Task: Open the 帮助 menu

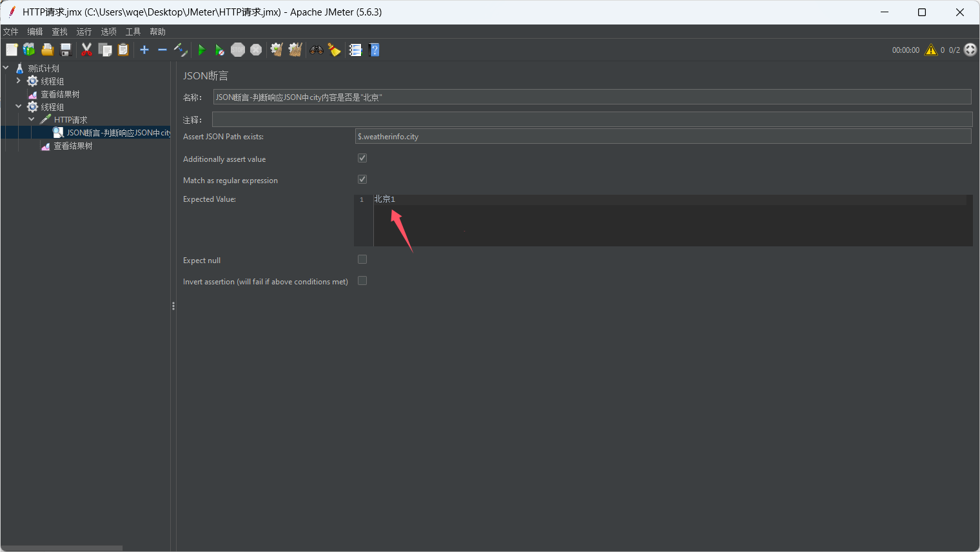Action: (x=158, y=32)
